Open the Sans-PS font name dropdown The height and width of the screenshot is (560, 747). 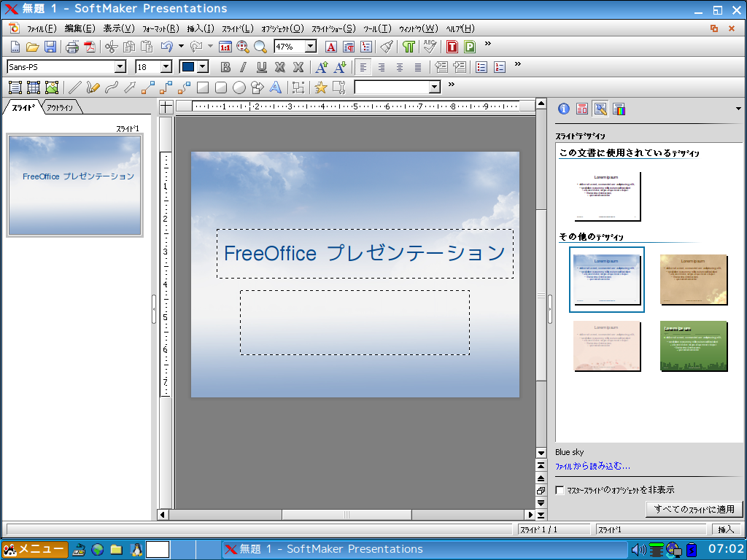(120, 66)
